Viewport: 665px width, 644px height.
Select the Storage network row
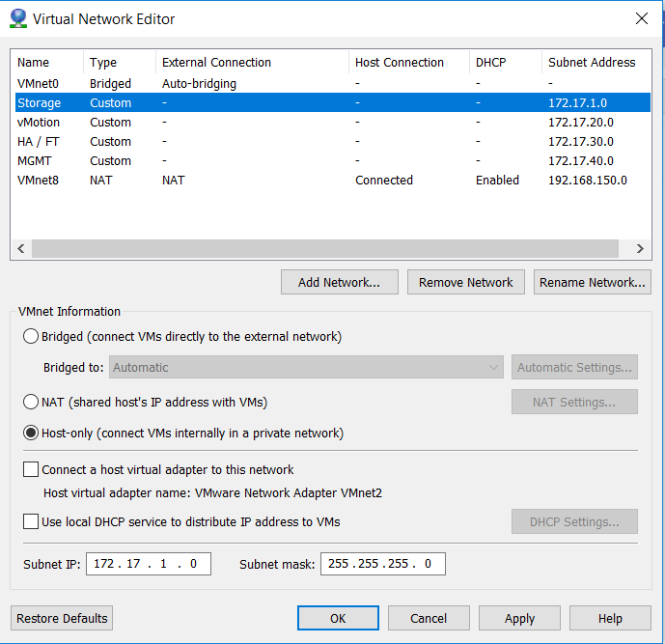tap(333, 102)
